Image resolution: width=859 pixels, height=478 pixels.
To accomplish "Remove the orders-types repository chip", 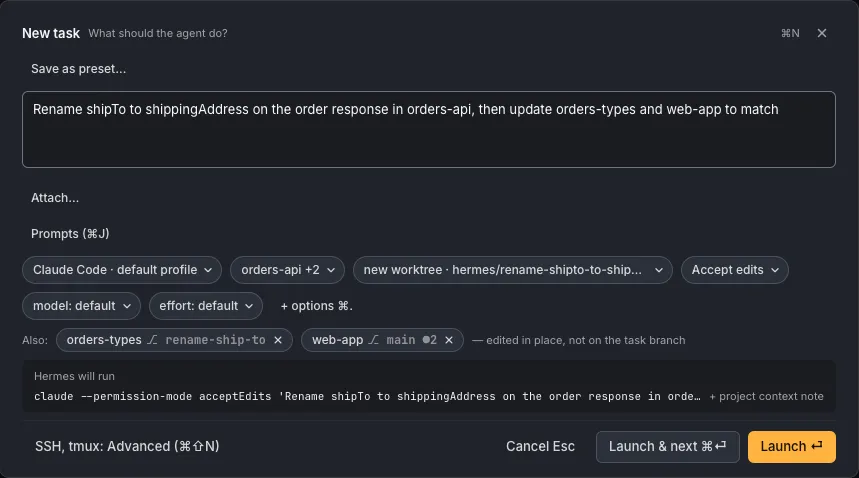I will [278, 340].
